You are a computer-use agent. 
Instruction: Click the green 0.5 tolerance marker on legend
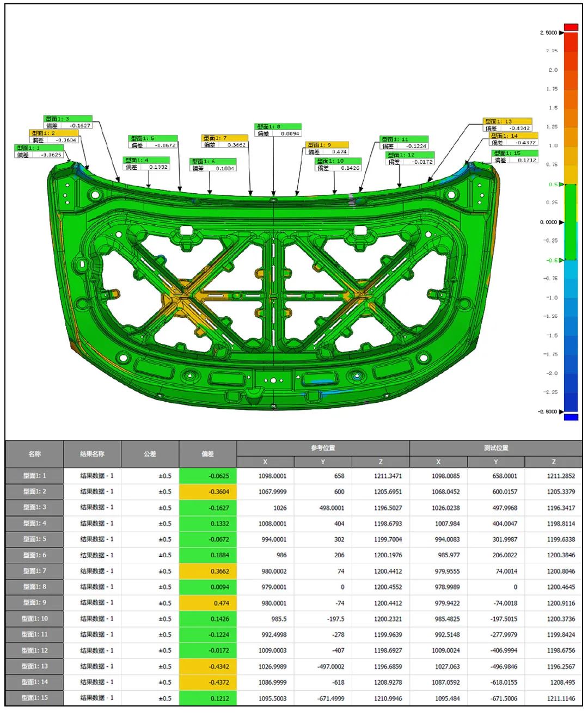click(x=555, y=185)
